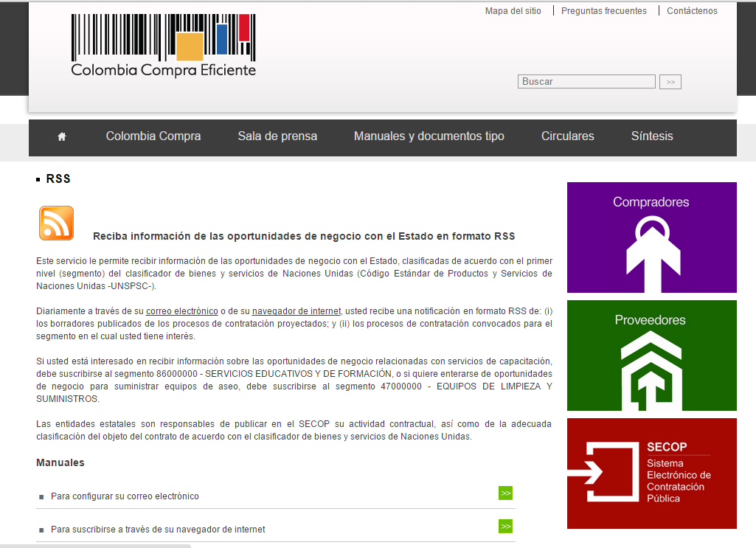
Task: Open Manuales y documentos tipo menu
Action: coord(429,136)
